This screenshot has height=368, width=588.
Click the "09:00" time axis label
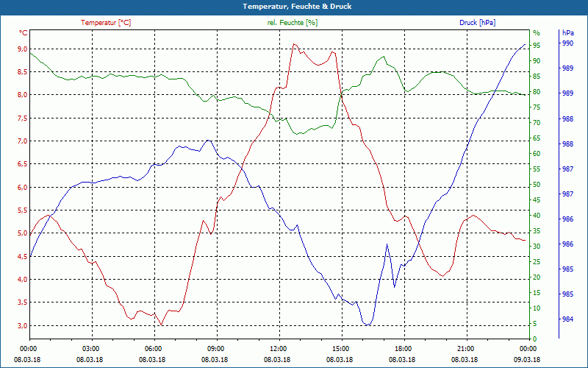click(x=216, y=348)
